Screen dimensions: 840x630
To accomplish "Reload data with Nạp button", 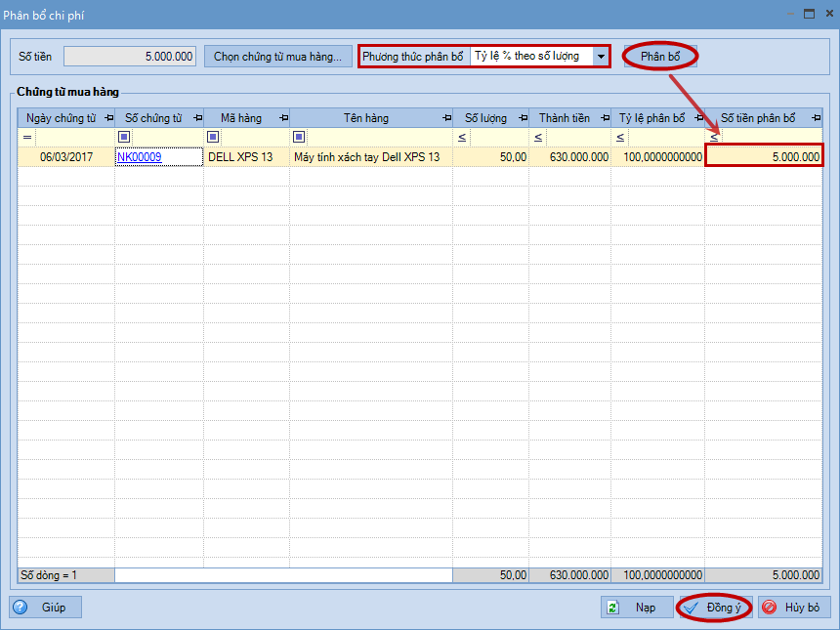I will (637, 608).
